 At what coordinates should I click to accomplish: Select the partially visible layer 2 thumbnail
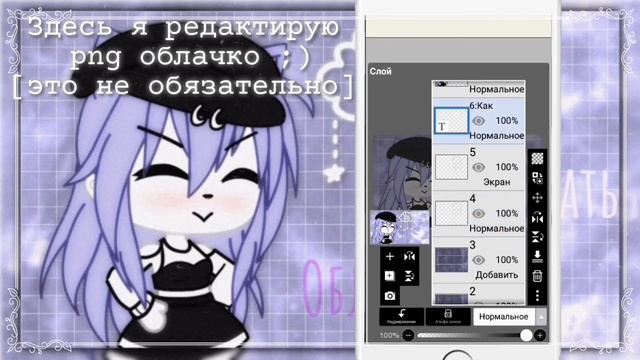point(451,298)
